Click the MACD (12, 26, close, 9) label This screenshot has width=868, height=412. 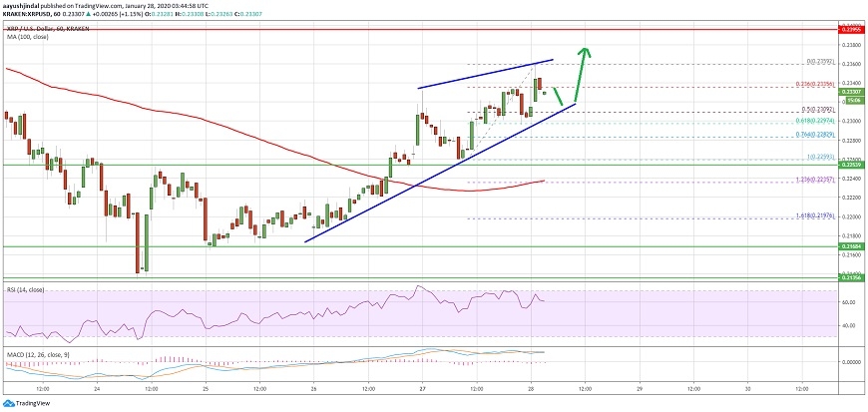37,354
